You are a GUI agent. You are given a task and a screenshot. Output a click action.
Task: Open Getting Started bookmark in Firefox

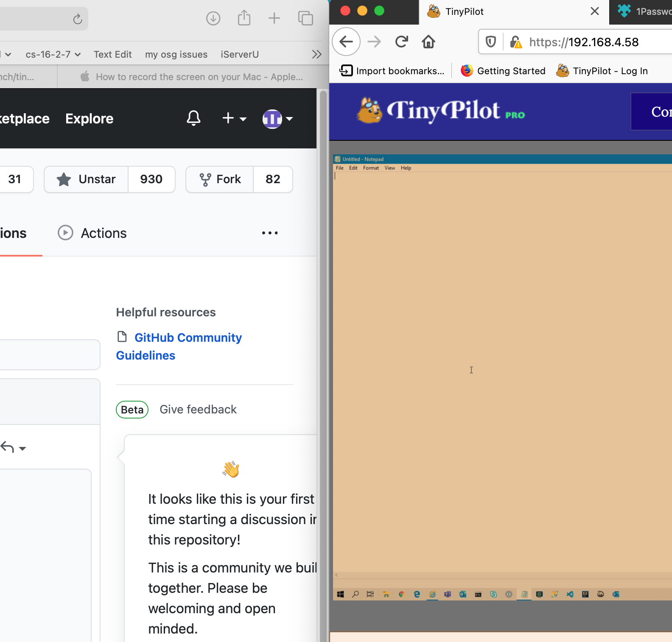[503, 71]
